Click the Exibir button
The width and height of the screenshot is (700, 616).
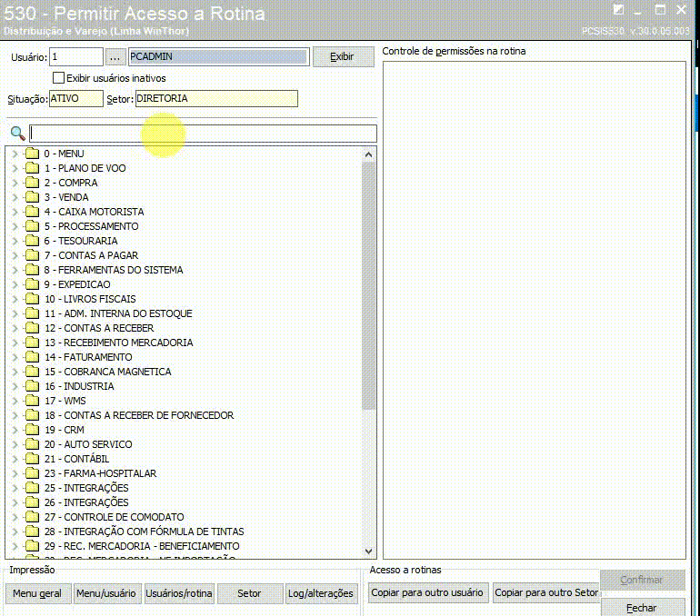[x=343, y=56]
